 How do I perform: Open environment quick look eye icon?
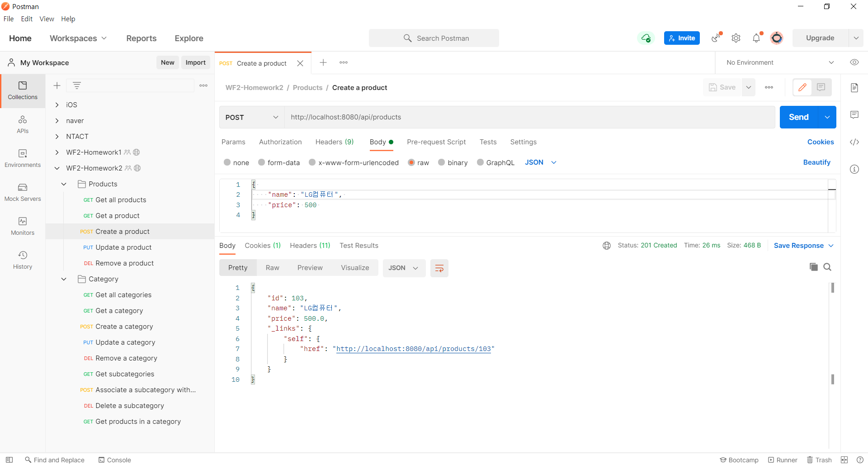tap(854, 62)
